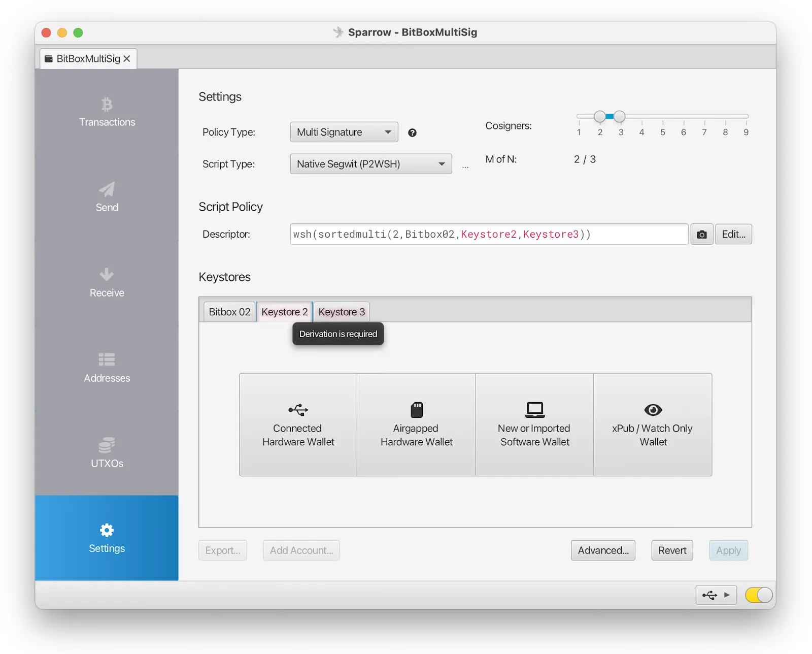
Task: Click the USB hardware wallet status icon
Action: [716, 595]
